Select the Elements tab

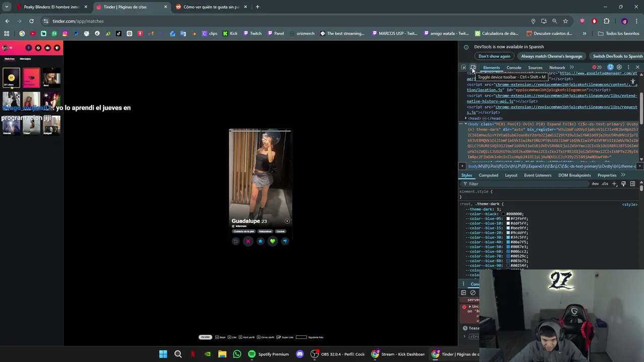pyautogui.click(x=492, y=68)
